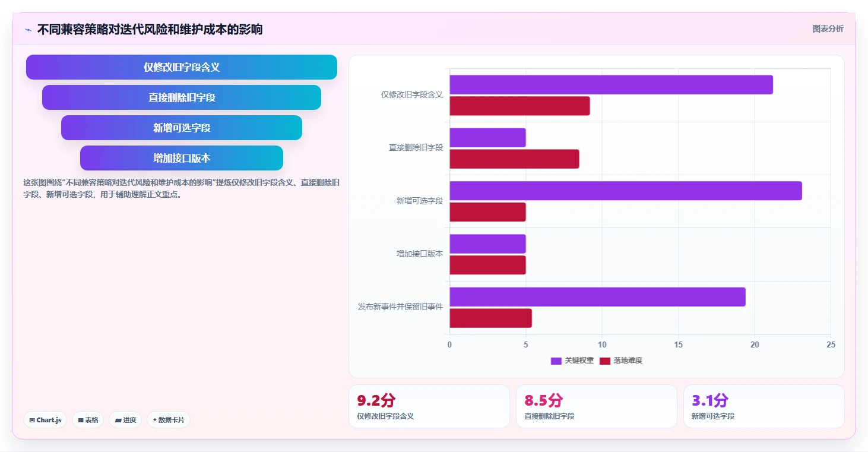Click the red 落地难度 legend swatch

click(x=605, y=361)
